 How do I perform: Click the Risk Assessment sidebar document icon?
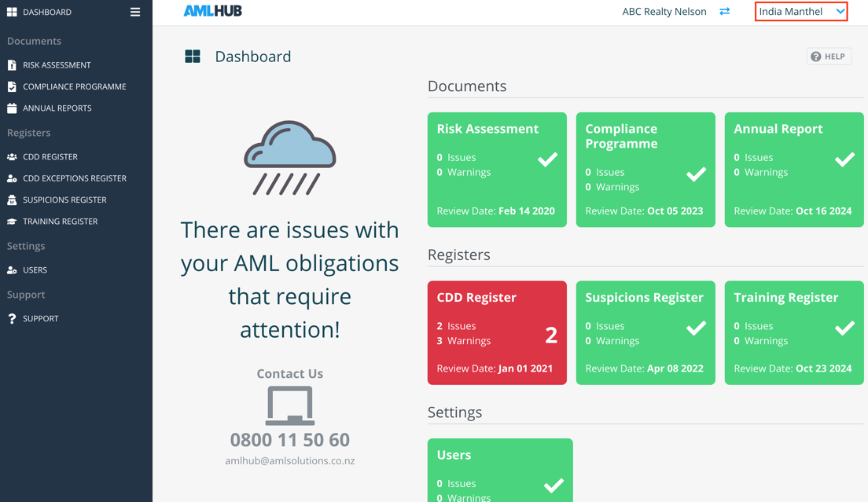point(12,65)
